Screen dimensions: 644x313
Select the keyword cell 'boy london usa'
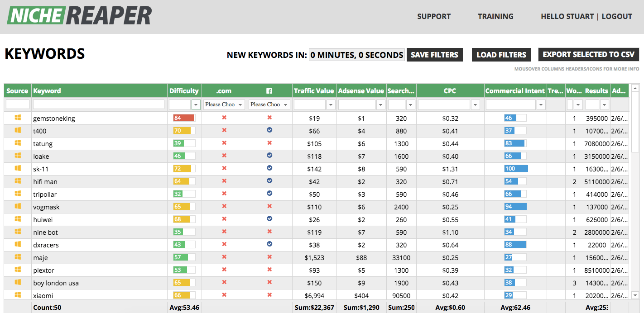coord(99,283)
